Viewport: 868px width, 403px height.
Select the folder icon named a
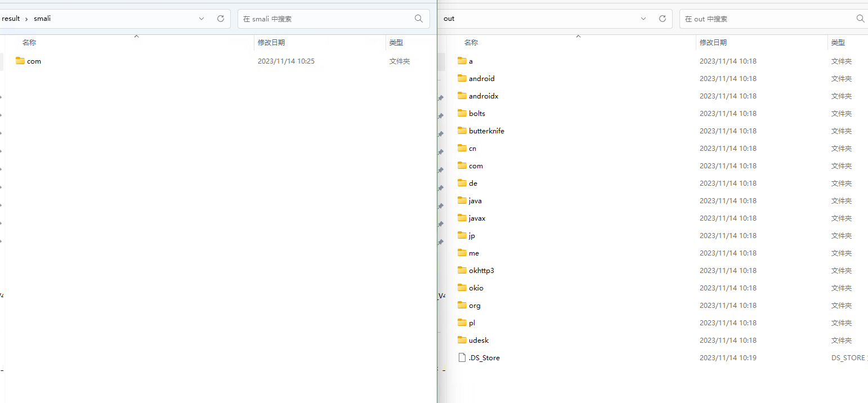(x=462, y=61)
